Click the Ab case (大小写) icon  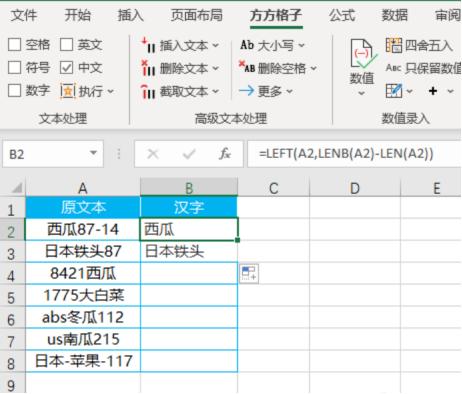[247, 45]
